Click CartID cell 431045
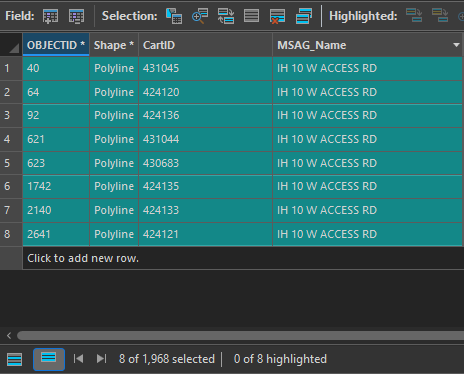 pyautogui.click(x=205, y=68)
